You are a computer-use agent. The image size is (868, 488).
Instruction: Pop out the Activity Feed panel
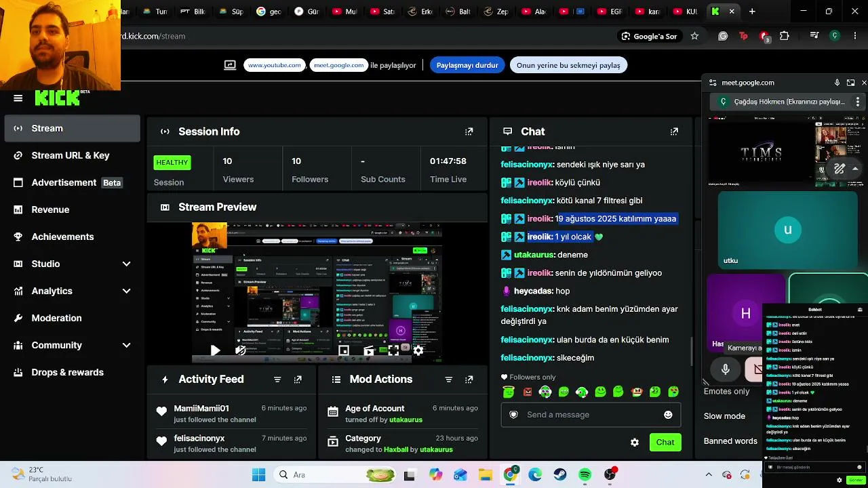(298, 380)
